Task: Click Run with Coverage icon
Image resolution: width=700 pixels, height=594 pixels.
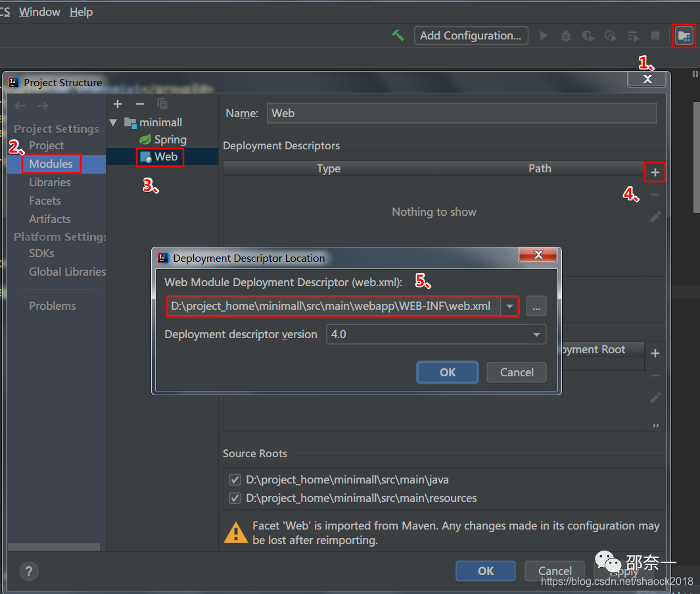Action: point(588,36)
